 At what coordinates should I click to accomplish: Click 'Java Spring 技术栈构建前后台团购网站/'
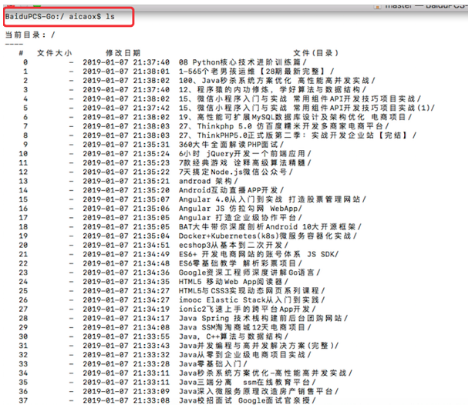[x=263, y=318]
